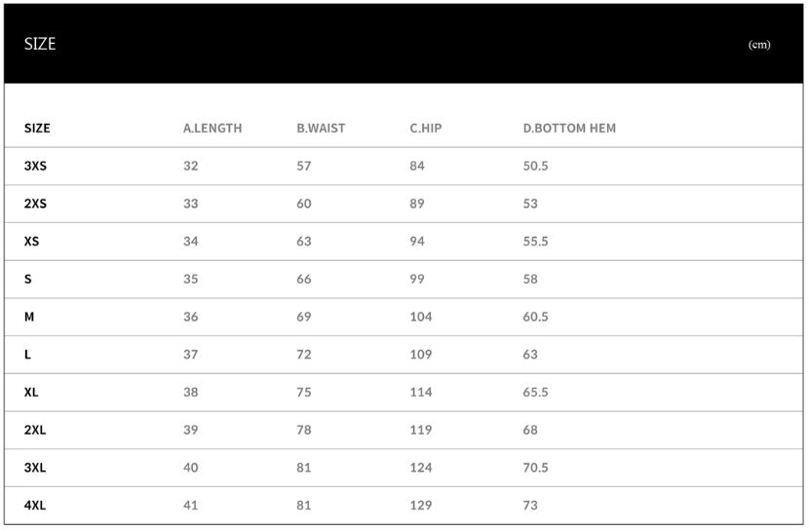Select the SIZE column header
This screenshot has width=809, height=532.
tap(37, 128)
